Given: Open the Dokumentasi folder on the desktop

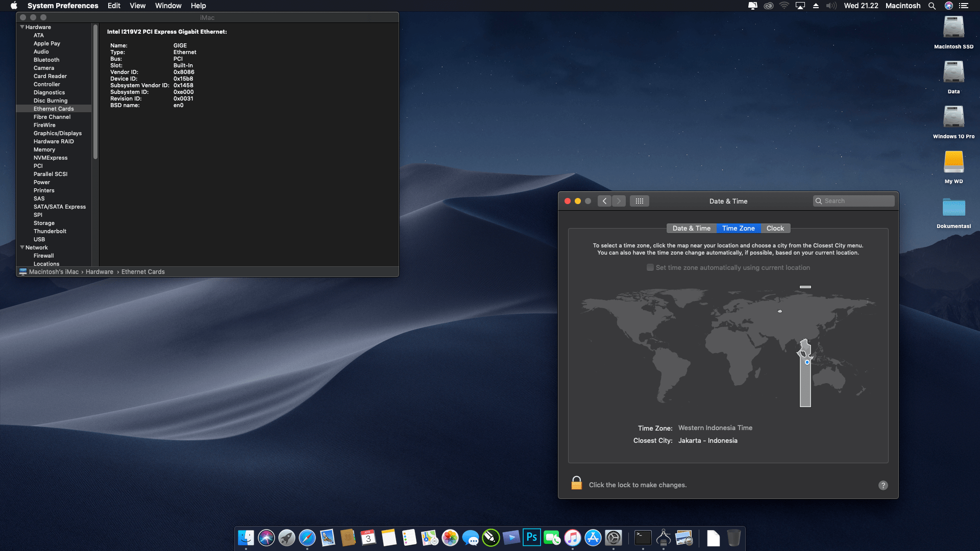Looking at the screenshot, I should [953, 208].
